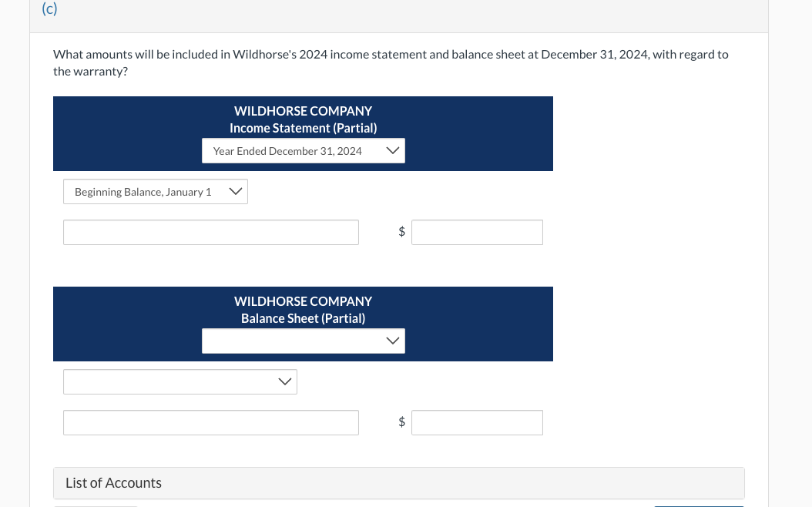Click the dollar amount field for the balance sheet
The width and height of the screenshot is (812, 507).
click(477, 422)
